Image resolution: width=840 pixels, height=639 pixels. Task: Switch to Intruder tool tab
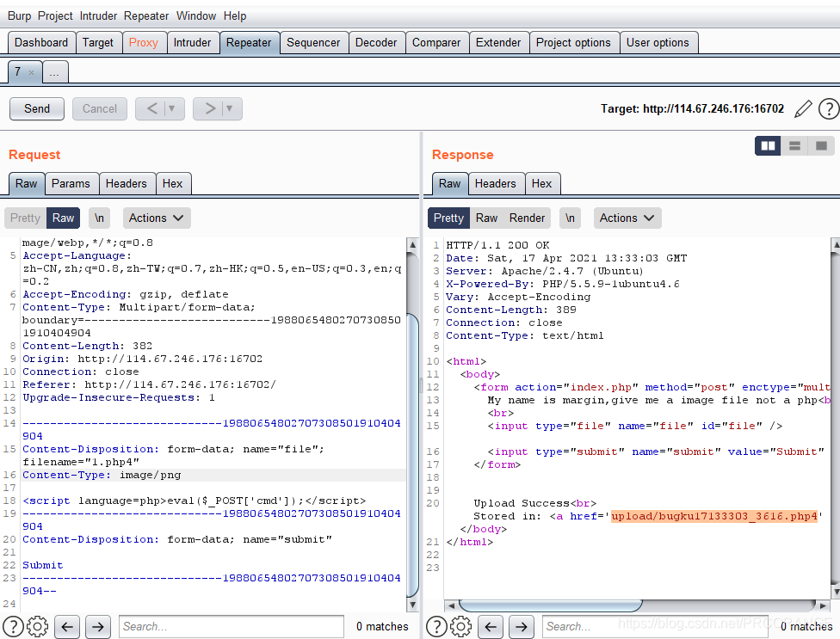(192, 43)
